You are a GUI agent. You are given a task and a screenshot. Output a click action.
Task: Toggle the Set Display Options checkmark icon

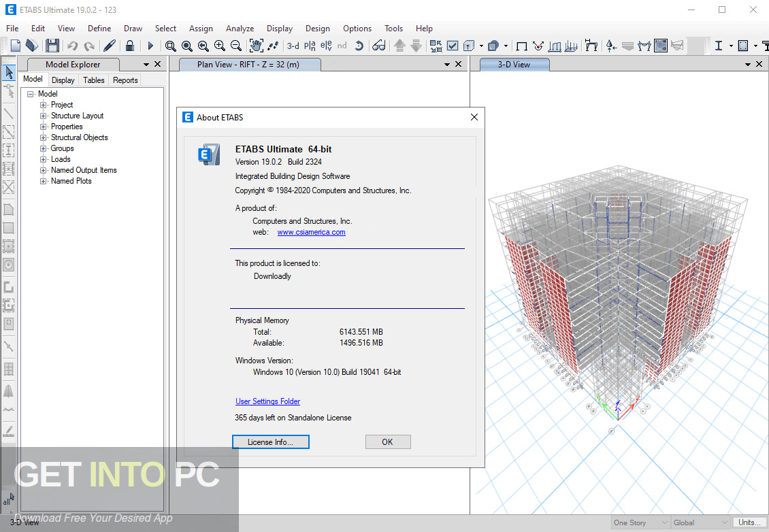453,46
